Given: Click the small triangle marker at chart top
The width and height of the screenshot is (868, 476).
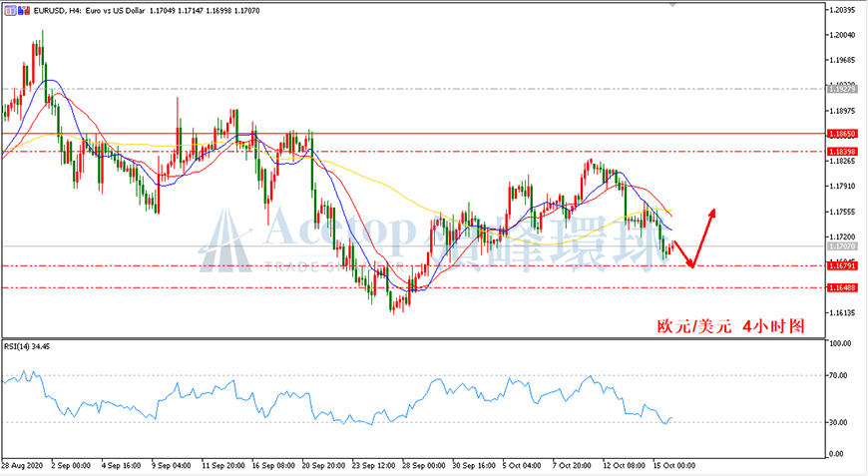Looking at the screenshot, I should click(x=672, y=4).
